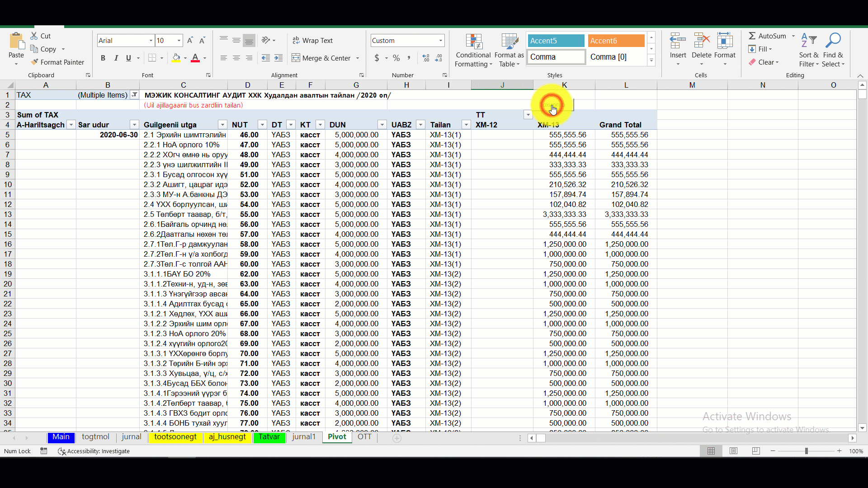868x488 pixels.
Task: Open the Arial font name dropdown
Action: [x=151, y=40]
